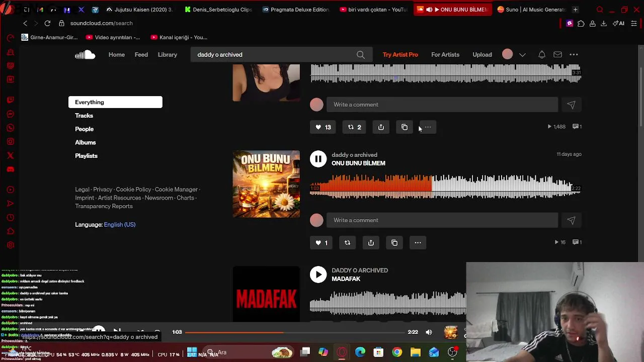Filter search results by Playlists
The image size is (644, 362).
point(87,156)
